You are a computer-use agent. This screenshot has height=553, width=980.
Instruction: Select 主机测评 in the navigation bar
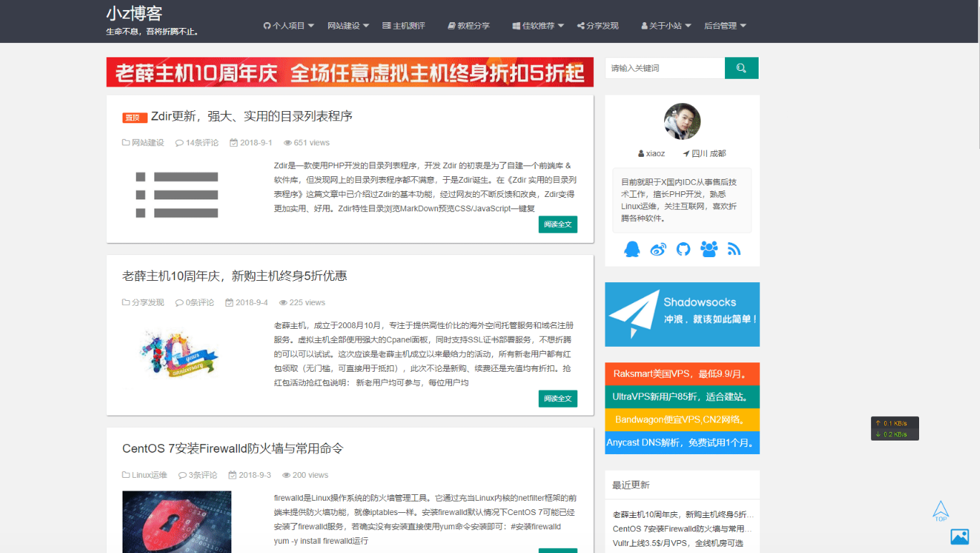[x=404, y=25]
